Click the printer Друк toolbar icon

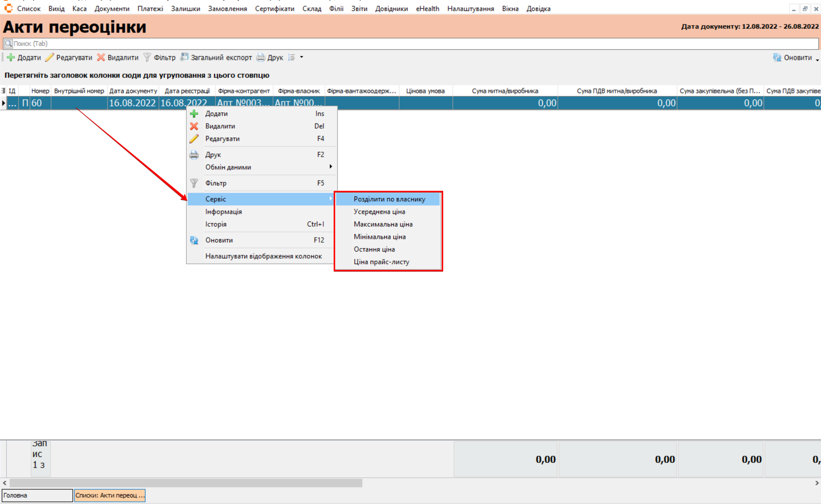coord(261,57)
